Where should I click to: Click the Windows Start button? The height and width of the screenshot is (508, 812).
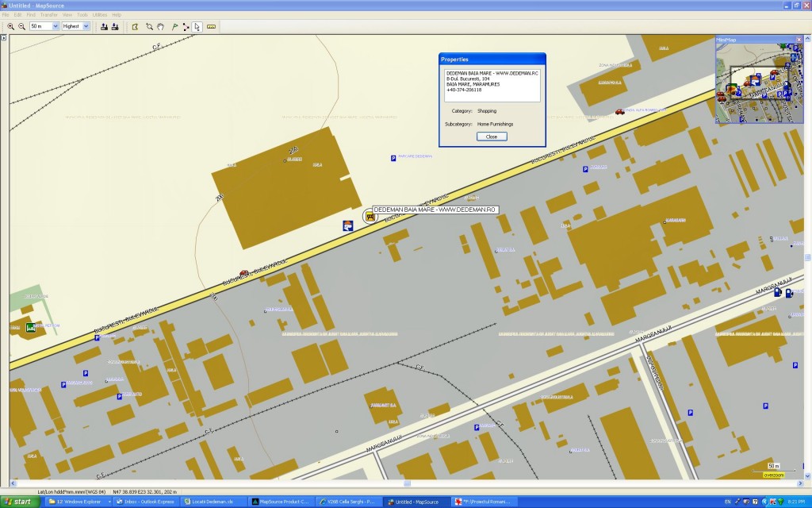pyautogui.click(x=21, y=502)
